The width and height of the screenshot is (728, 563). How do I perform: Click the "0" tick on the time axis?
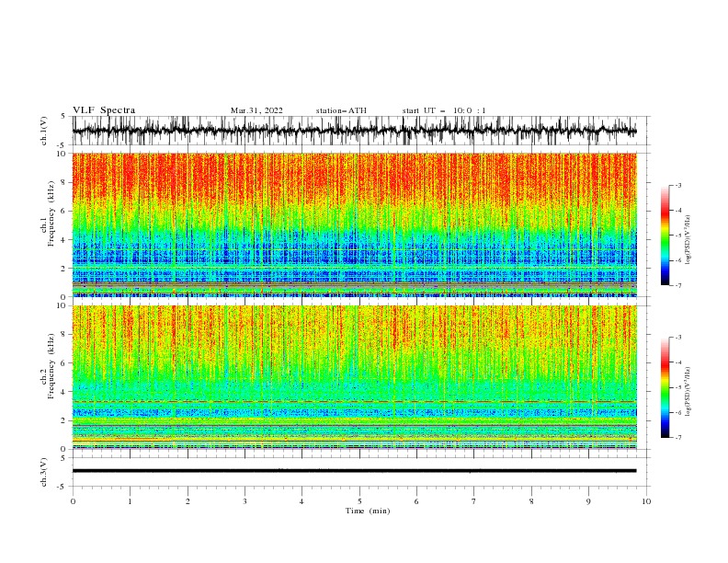[73, 501]
